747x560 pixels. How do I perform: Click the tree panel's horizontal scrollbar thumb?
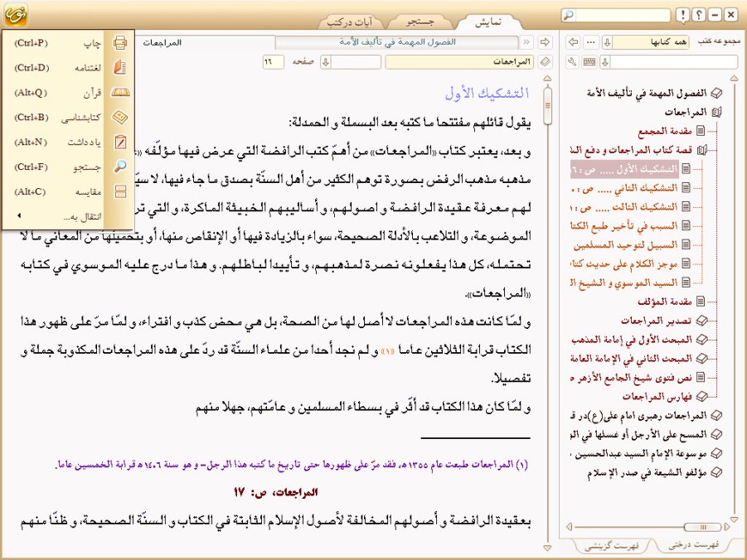702,527
